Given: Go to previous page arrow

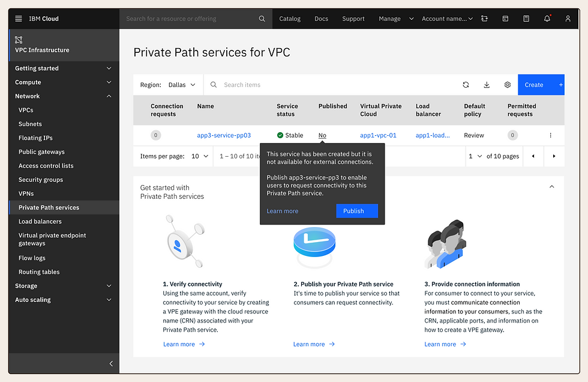Looking at the screenshot, I should coord(533,156).
